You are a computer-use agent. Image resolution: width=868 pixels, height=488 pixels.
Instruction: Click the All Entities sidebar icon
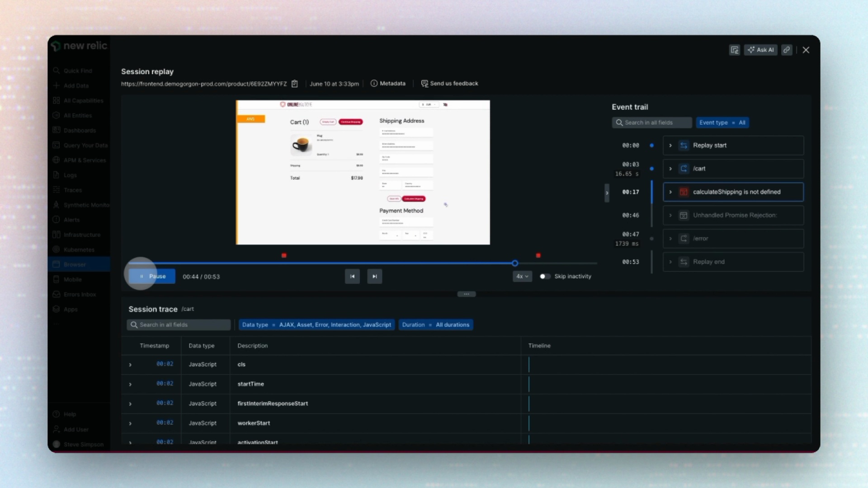[x=56, y=116]
